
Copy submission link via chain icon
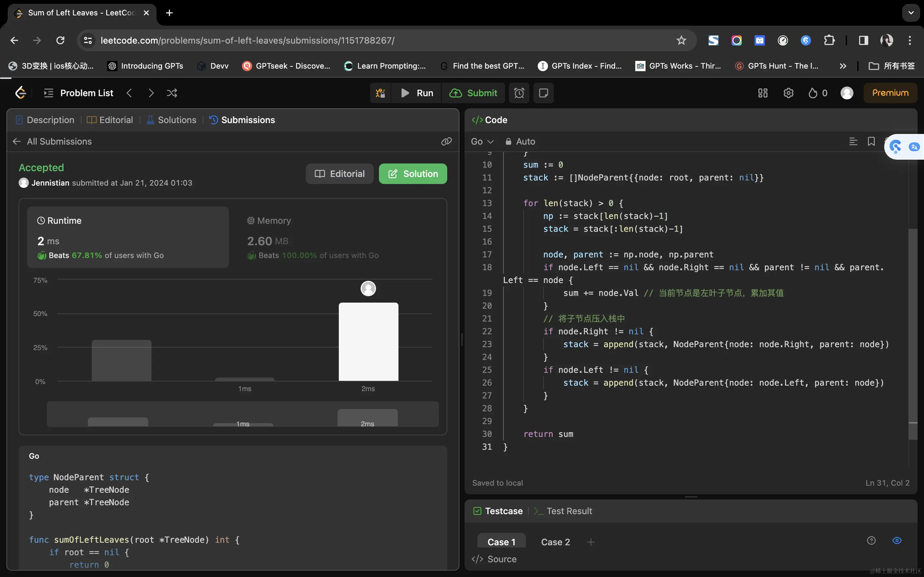click(x=446, y=142)
